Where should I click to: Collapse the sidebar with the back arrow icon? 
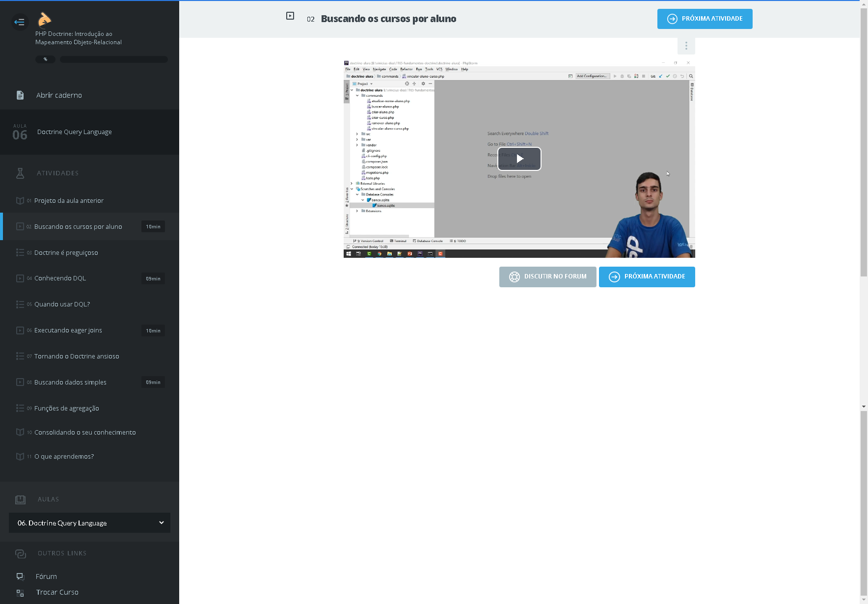pyautogui.click(x=20, y=22)
